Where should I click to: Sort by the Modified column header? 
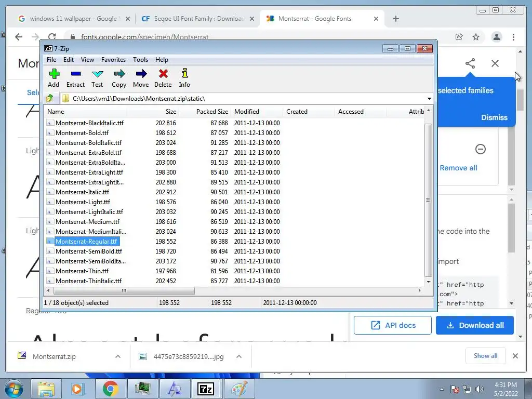[257, 112]
